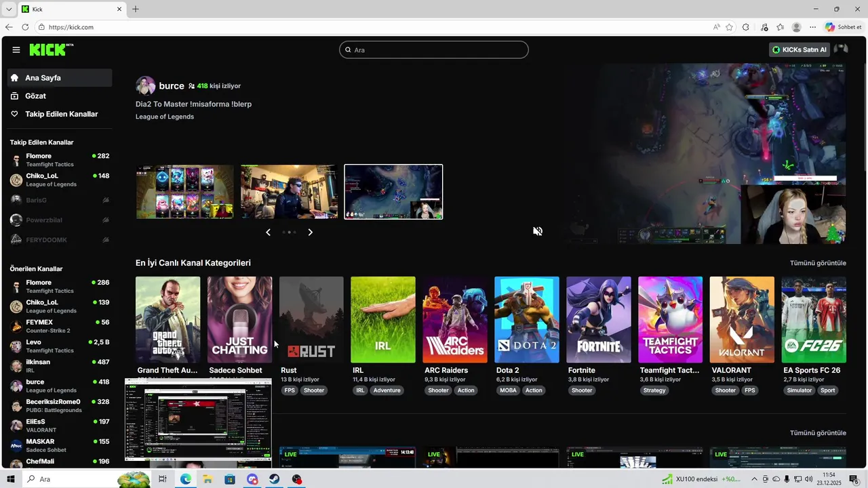The image size is (868, 488).
Task: Open the profile avatar beside KICKs Satın Al
Action: coord(841,49)
